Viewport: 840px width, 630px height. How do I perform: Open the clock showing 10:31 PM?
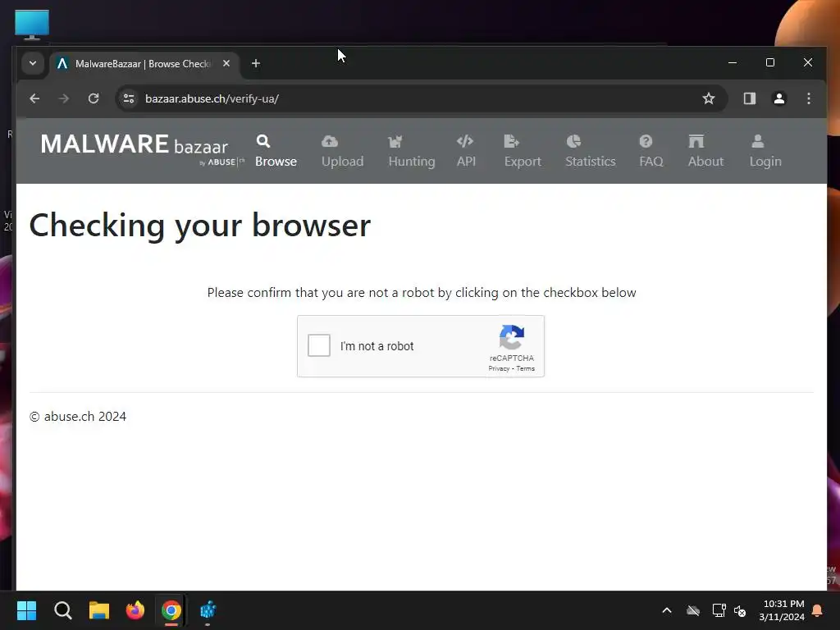pos(782,610)
